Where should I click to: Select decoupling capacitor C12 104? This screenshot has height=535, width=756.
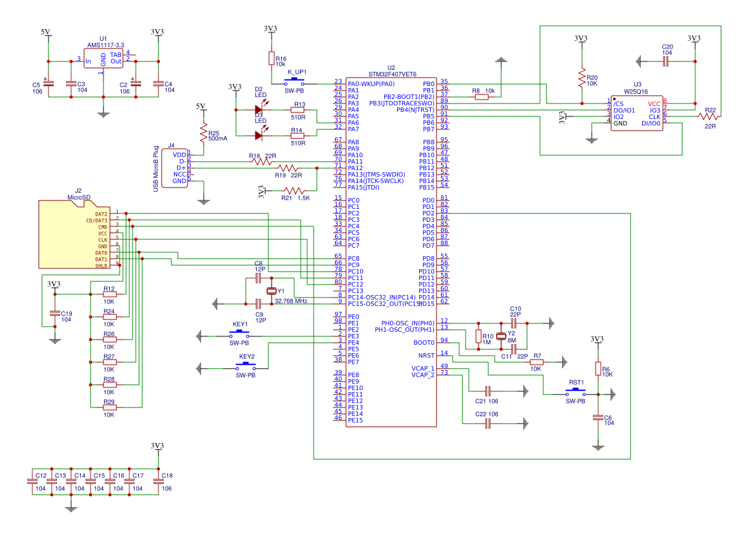tap(32, 481)
